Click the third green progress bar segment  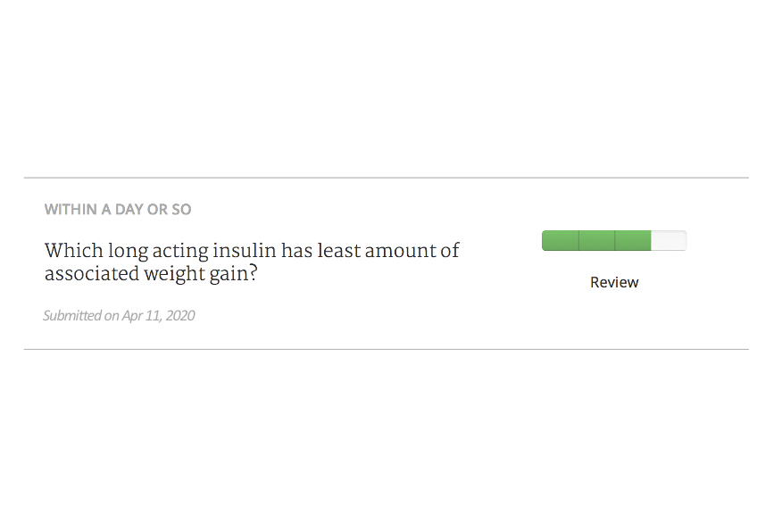click(x=633, y=240)
